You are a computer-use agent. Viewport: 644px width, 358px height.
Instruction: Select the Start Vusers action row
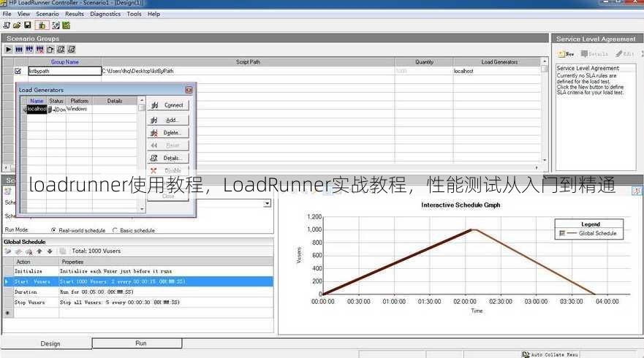tap(138, 281)
